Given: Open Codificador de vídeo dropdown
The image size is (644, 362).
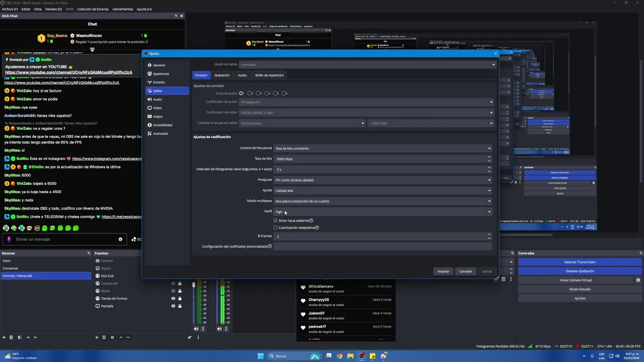Looking at the screenshot, I should pos(366,113).
